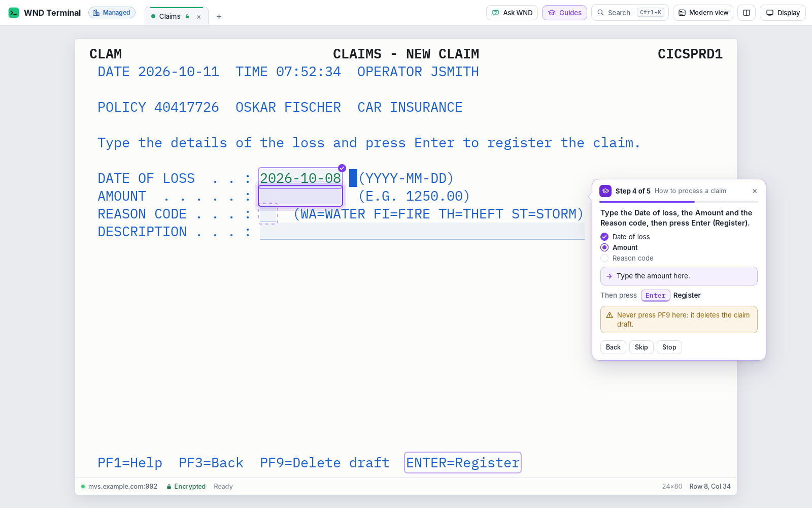The width and height of the screenshot is (812, 508).
Task: Click the WND Terminal logo icon
Action: pos(14,13)
